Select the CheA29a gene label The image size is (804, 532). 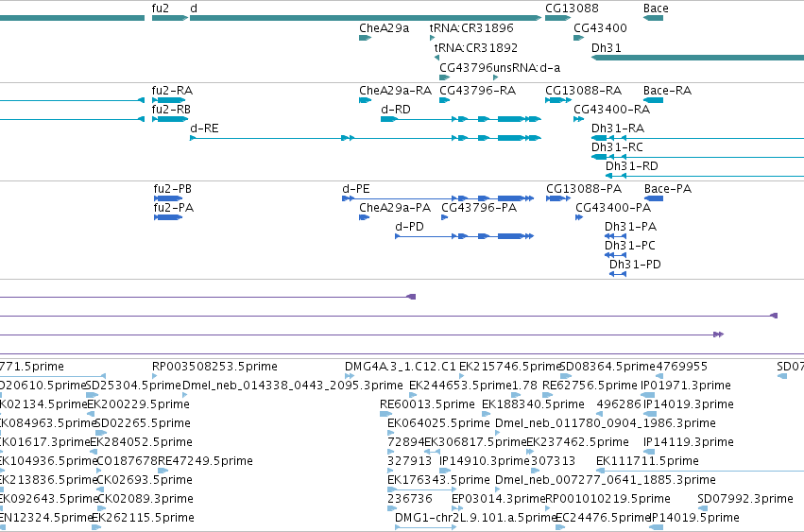pos(385,28)
